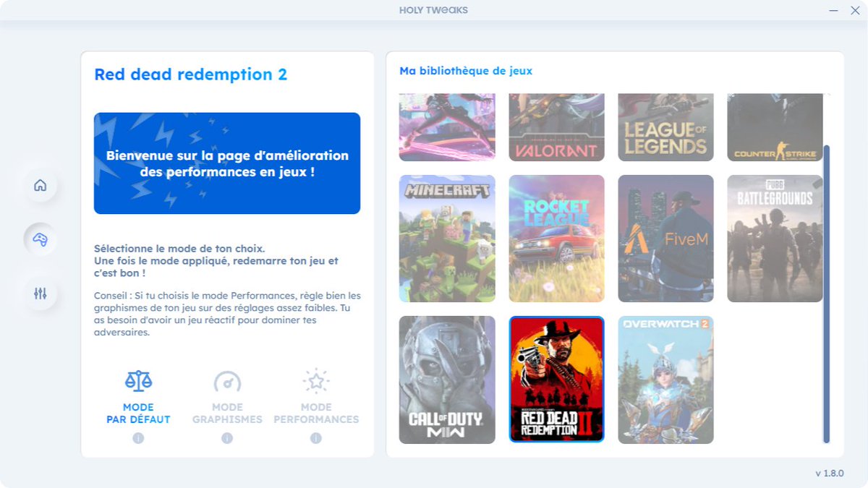Select Counter-Strike from the game grid
The height and width of the screenshot is (488, 868).
pos(775,127)
